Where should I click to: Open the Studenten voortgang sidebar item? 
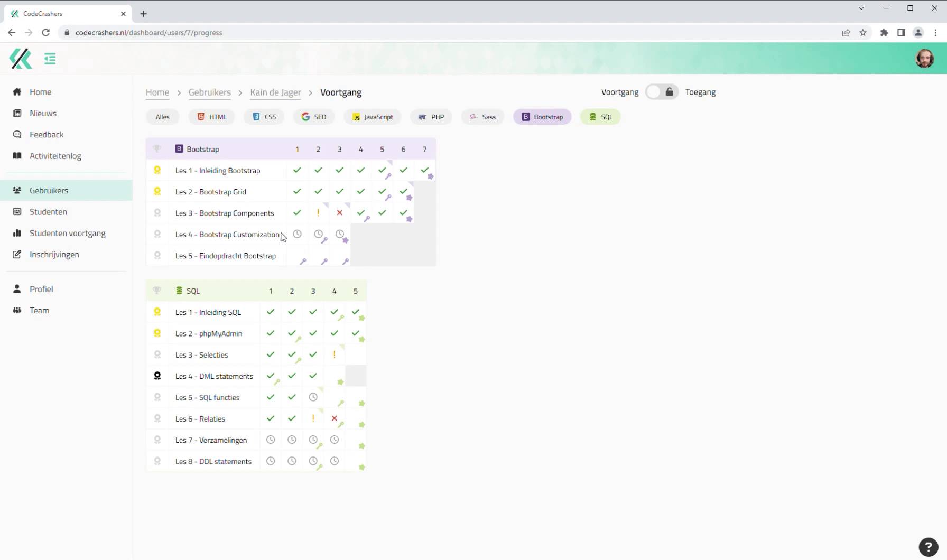(x=68, y=233)
